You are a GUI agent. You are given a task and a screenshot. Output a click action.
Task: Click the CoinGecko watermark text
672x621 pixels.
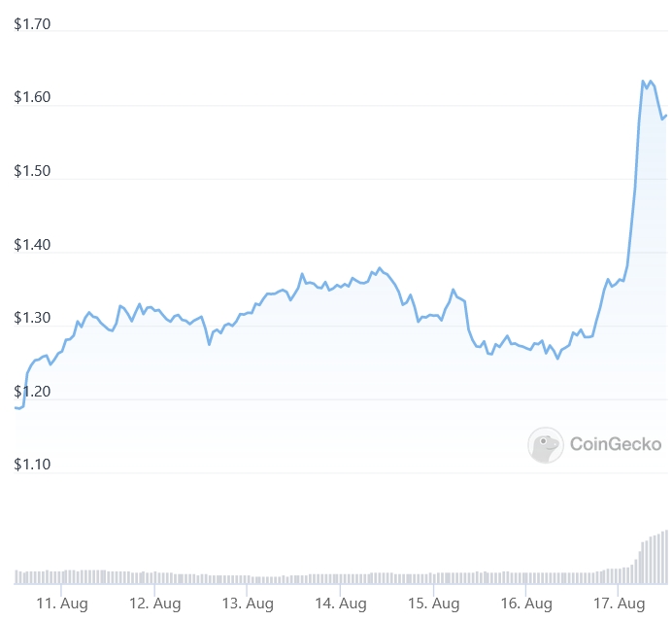tap(616, 445)
